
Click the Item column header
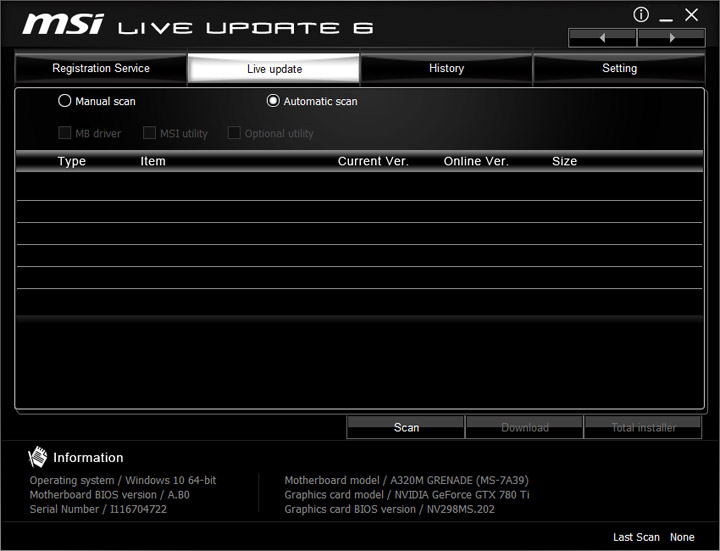click(153, 161)
